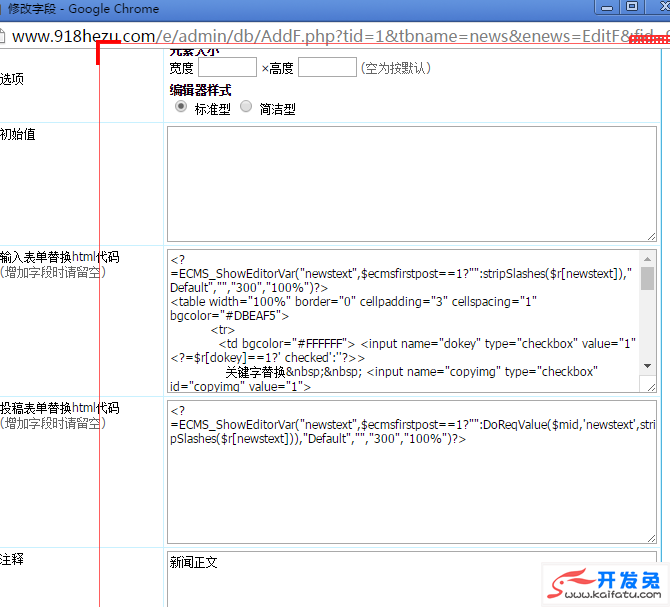
Task: Click the URL in the address bar
Action: point(330,36)
